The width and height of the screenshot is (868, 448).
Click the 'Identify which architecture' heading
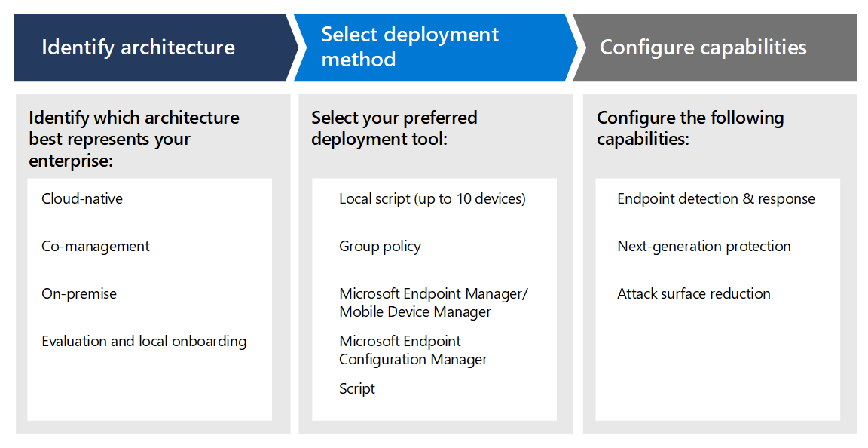click(x=134, y=139)
